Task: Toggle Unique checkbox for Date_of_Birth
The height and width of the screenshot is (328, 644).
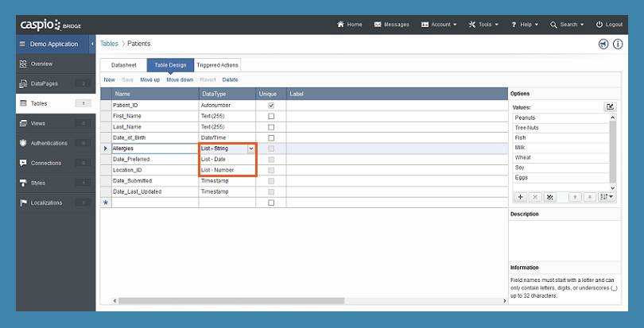Action: [271, 137]
